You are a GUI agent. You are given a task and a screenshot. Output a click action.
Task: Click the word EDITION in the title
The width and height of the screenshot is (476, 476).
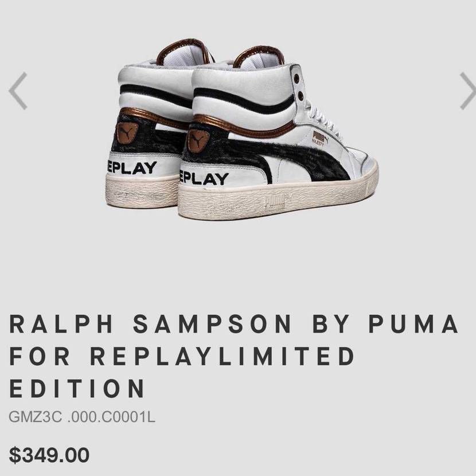click(x=77, y=388)
